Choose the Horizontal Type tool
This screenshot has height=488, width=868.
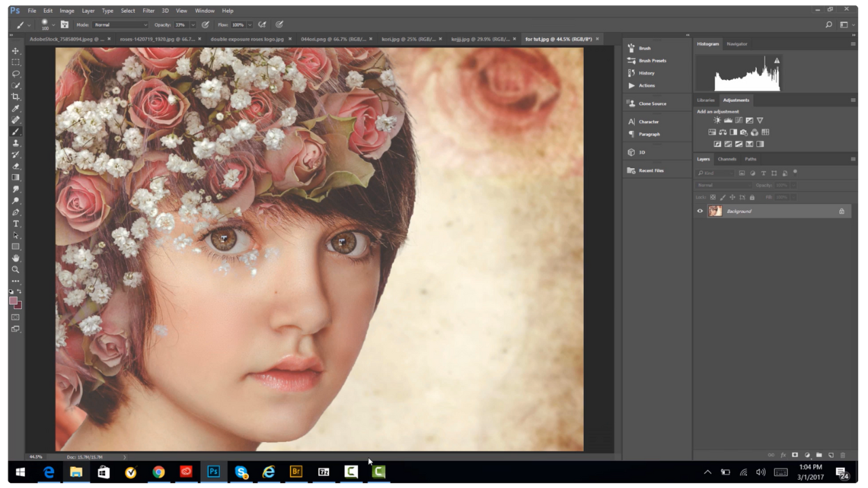pyautogui.click(x=16, y=224)
